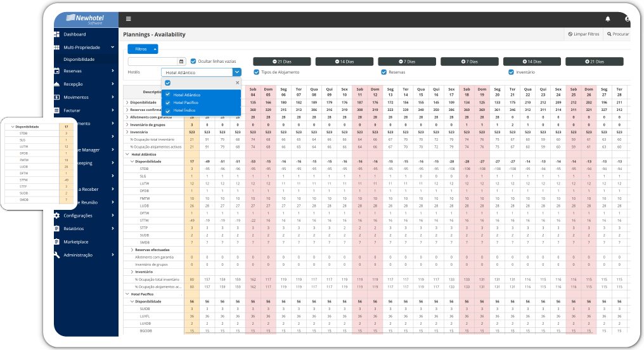
Task: Click the Facturar icon in sidebar
Action: click(57, 110)
